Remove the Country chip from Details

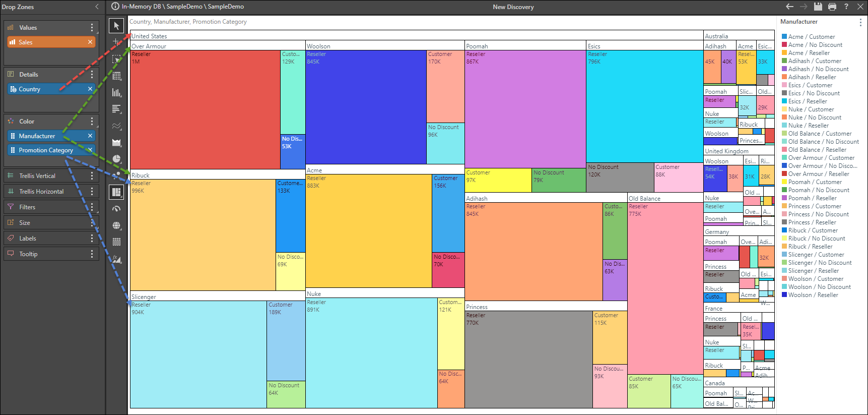(x=90, y=89)
